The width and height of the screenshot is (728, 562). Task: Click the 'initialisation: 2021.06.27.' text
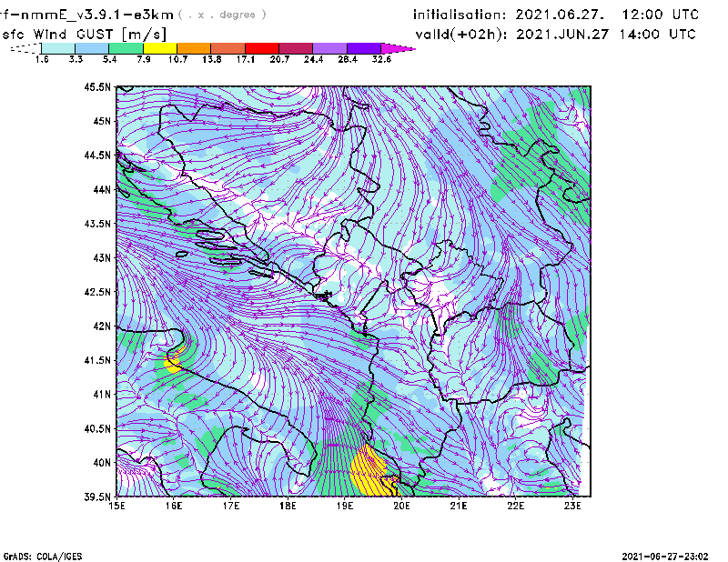click(509, 15)
